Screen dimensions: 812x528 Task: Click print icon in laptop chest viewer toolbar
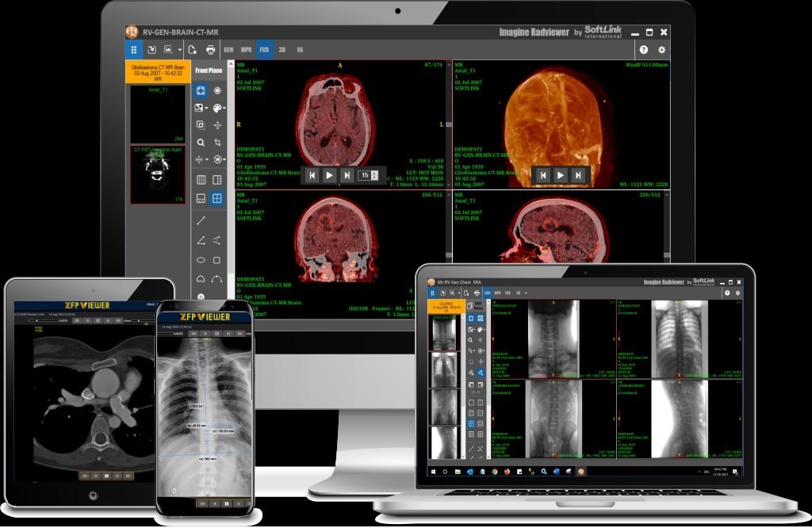coord(477,293)
